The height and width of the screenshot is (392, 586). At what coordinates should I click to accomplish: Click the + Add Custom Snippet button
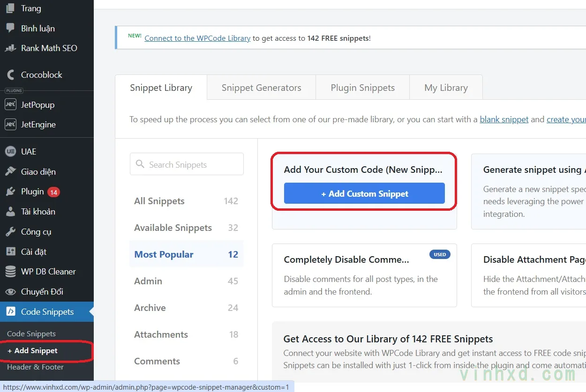pyautogui.click(x=364, y=193)
